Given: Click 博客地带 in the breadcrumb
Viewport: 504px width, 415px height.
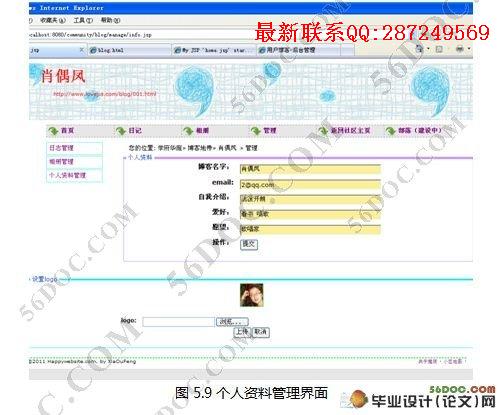Looking at the screenshot, I should coord(200,148).
